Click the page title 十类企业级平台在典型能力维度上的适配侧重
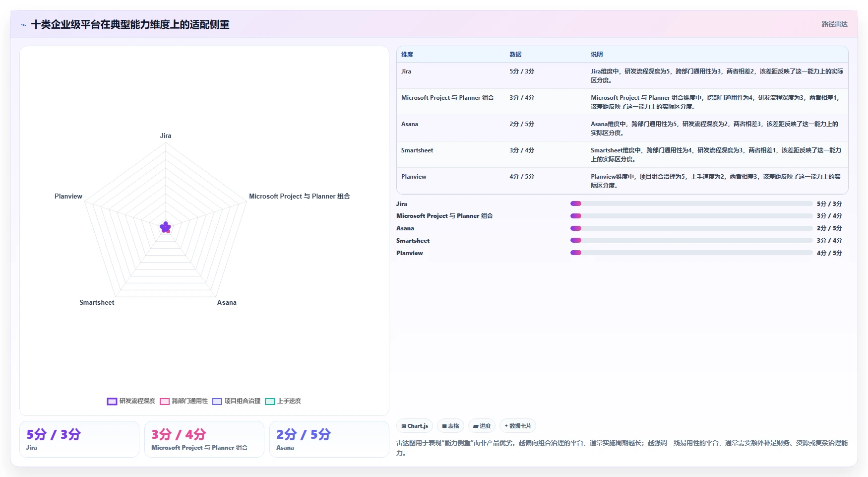868x477 pixels. [x=130, y=24]
